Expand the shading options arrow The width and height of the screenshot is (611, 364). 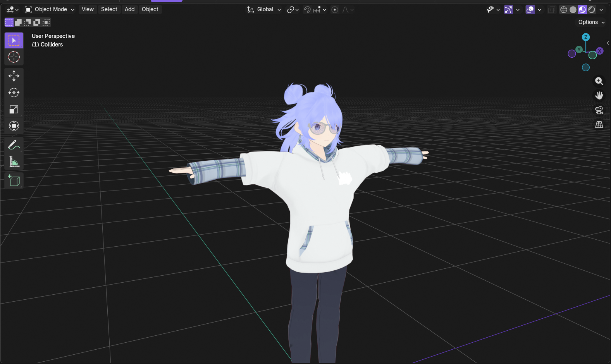[x=601, y=10]
